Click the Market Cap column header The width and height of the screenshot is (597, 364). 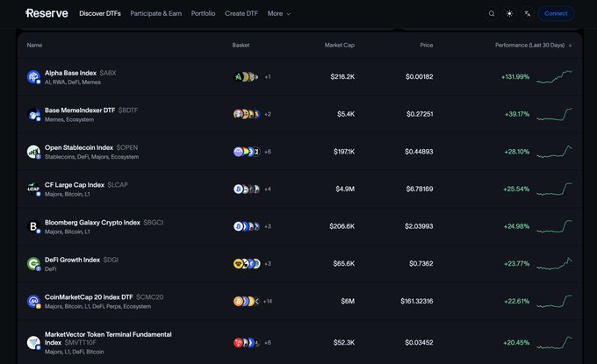(x=339, y=46)
